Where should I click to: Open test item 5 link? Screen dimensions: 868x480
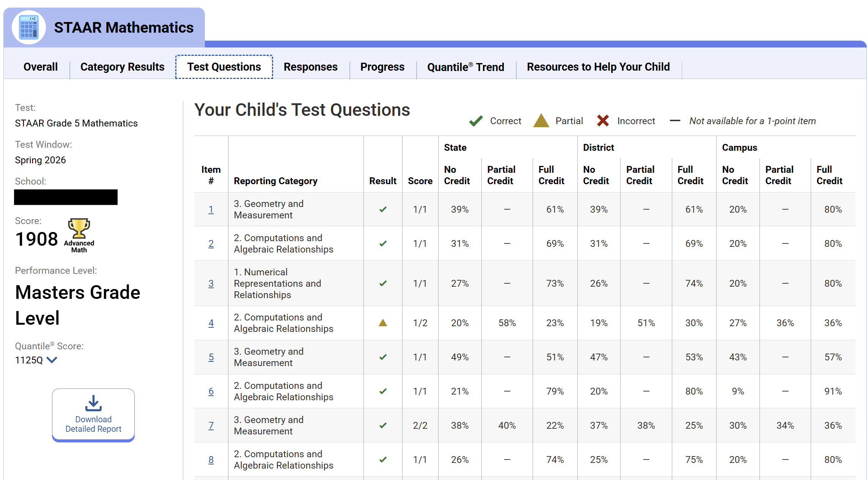pyautogui.click(x=211, y=357)
